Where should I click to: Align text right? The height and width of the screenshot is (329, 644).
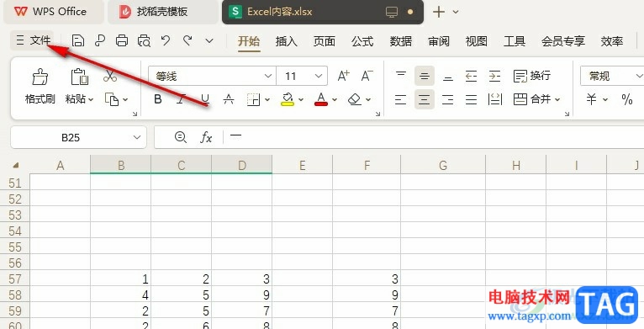[448, 99]
